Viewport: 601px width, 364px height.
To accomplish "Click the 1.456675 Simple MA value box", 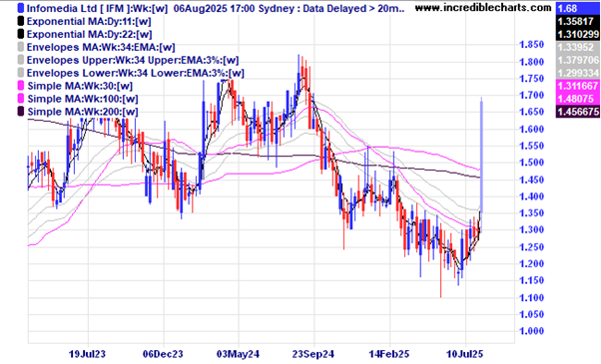I will (578, 112).
